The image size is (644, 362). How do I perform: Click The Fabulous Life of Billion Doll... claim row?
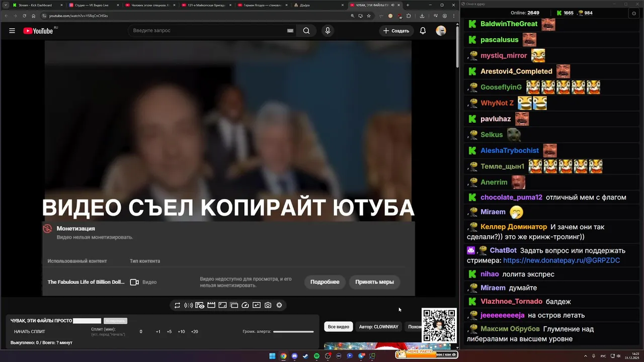(224, 282)
